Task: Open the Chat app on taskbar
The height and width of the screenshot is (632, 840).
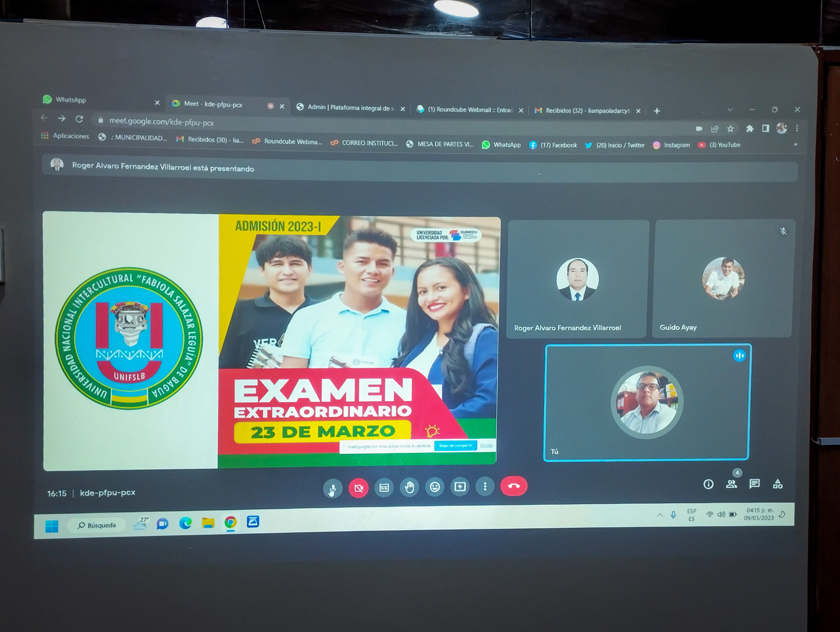Action: (162, 524)
